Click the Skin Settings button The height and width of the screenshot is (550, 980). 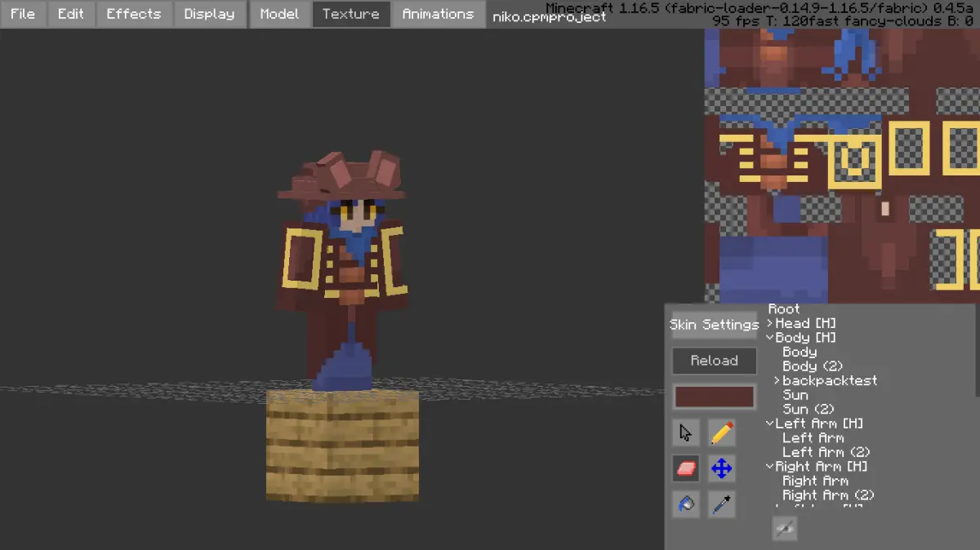[715, 325]
